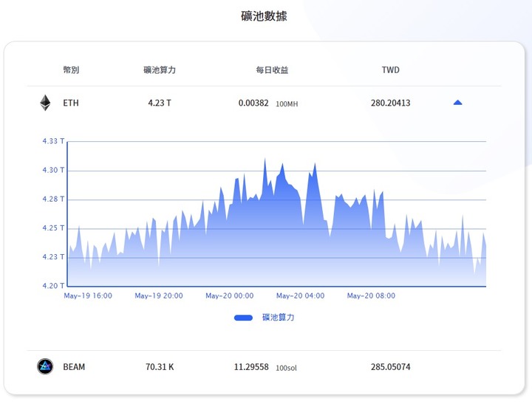Click the 4.23 T y-axis label
This screenshot has width=532, height=407.
click(53, 257)
